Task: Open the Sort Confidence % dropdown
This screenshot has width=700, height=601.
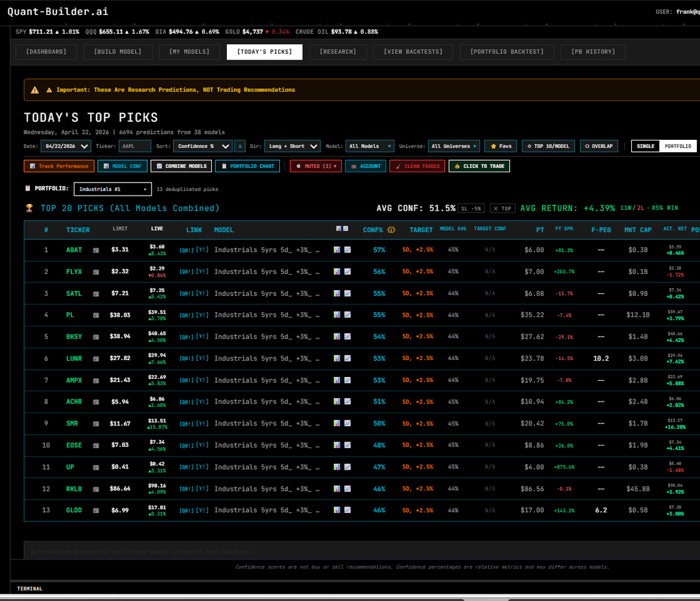Action: (202, 146)
